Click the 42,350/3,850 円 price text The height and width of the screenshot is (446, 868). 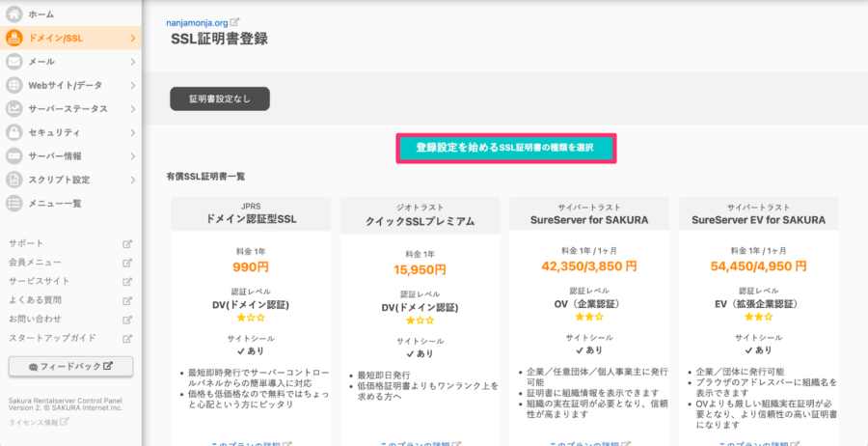589,266
